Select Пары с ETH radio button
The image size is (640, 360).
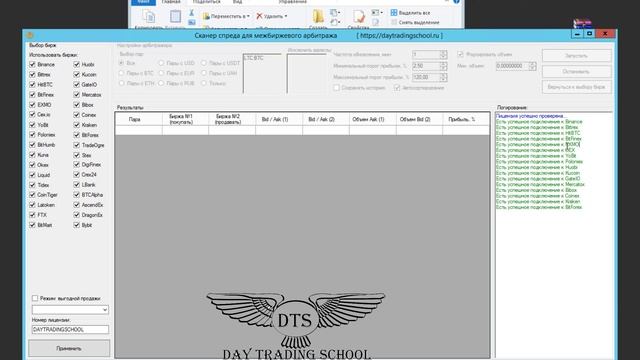(x=121, y=83)
